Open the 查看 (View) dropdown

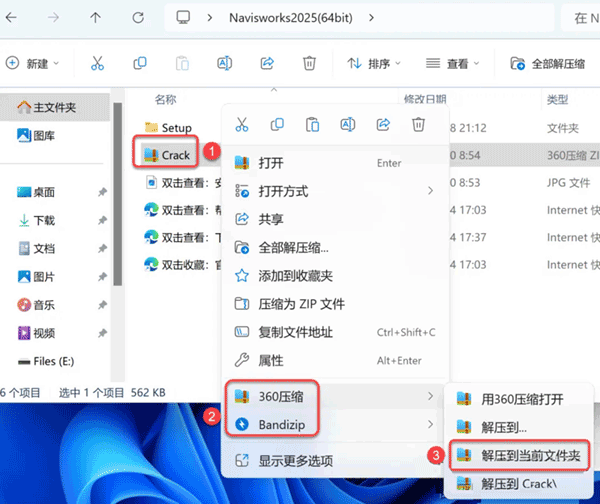(452, 63)
